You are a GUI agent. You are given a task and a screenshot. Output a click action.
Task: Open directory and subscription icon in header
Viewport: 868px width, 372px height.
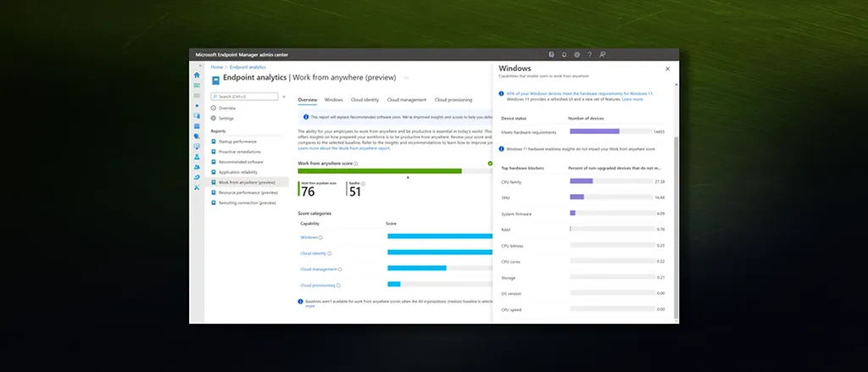[x=551, y=54]
